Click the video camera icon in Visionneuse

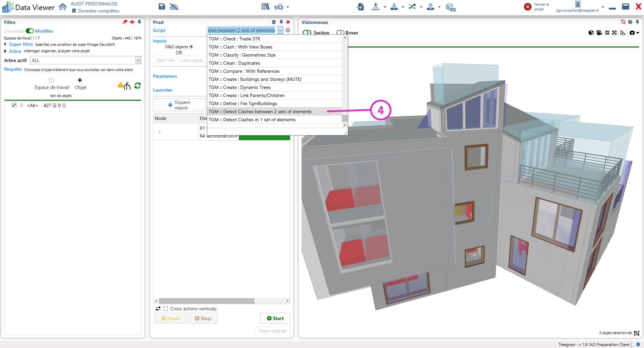(x=599, y=33)
